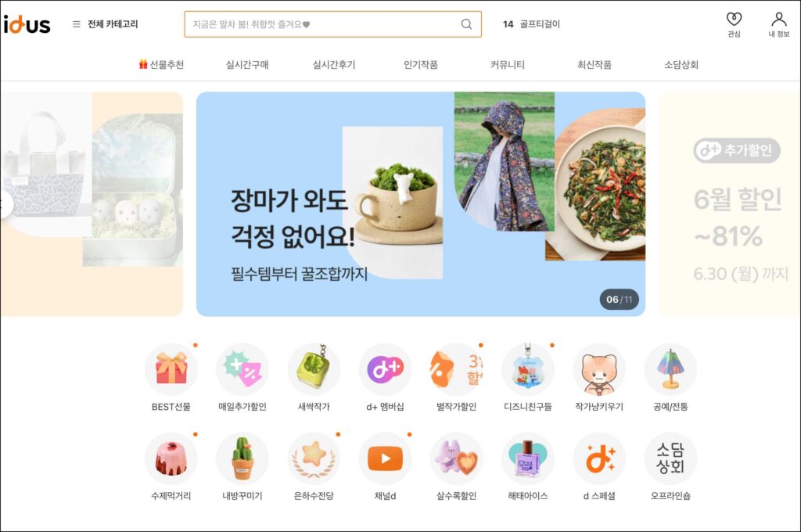Click the search magnifier icon

pyautogui.click(x=466, y=24)
